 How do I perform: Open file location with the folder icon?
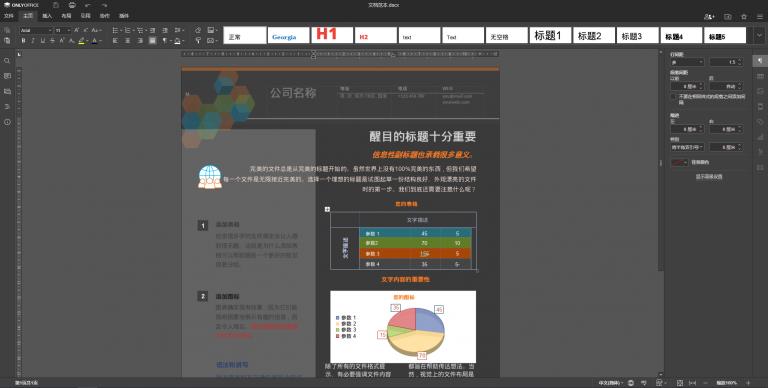728,17
